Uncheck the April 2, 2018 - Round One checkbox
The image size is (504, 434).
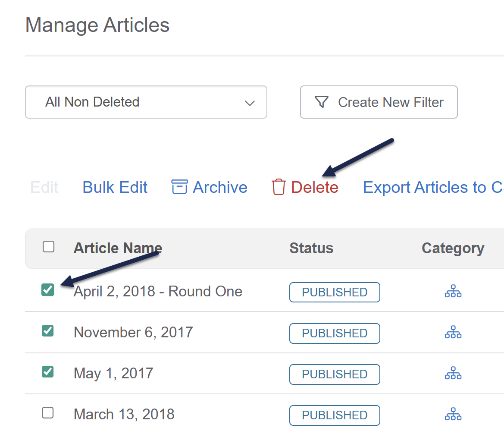(48, 289)
